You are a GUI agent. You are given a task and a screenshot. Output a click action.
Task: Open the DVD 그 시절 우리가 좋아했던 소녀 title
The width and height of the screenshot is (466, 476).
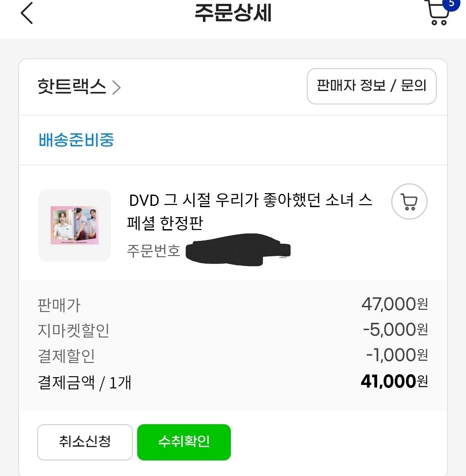tap(249, 211)
